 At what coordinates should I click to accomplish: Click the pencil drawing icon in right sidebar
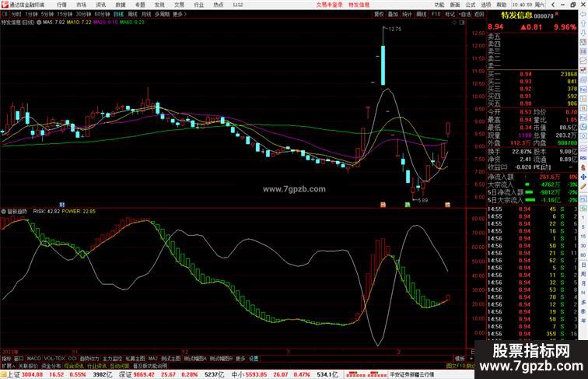click(583, 187)
